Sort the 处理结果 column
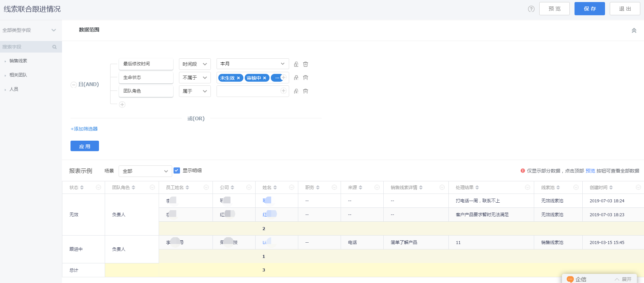The image size is (644, 283). [477, 187]
